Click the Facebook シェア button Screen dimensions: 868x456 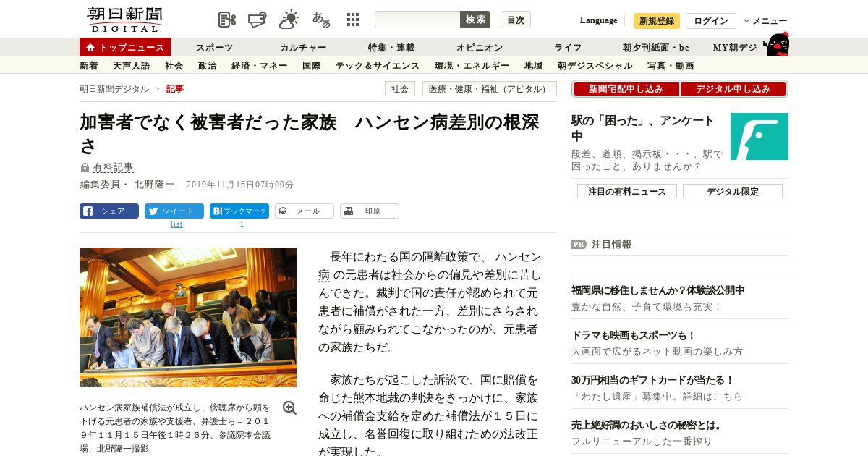tap(109, 211)
